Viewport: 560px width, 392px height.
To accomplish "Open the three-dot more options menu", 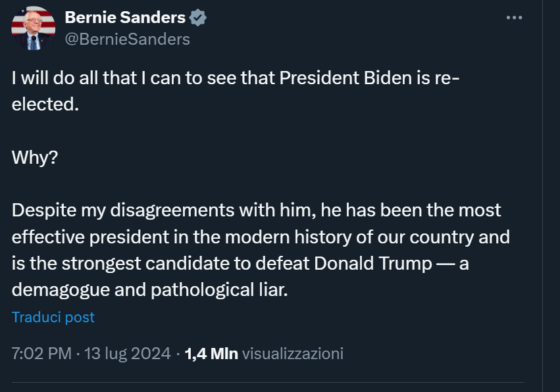I will click(514, 18).
